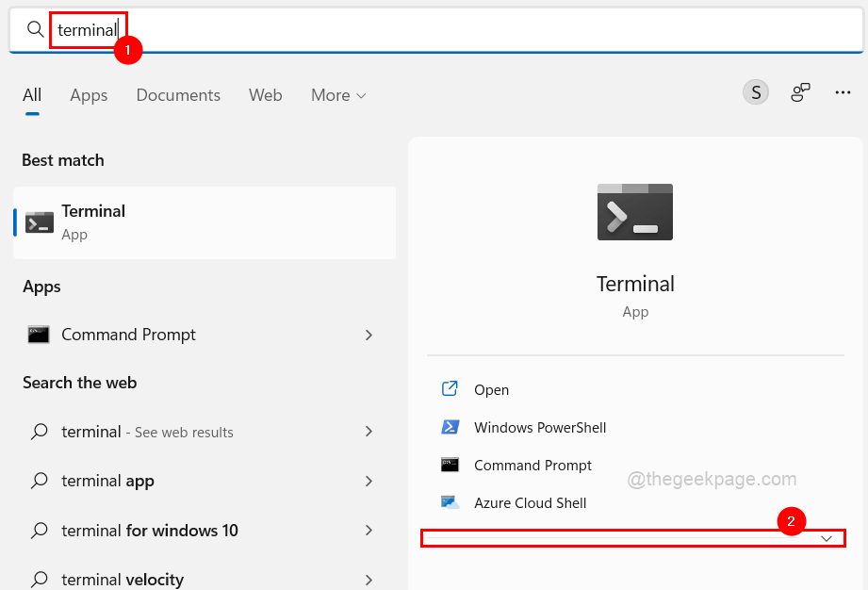Open the Documents search tab
Screen dimensions: 868x590
[x=178, y=95]
